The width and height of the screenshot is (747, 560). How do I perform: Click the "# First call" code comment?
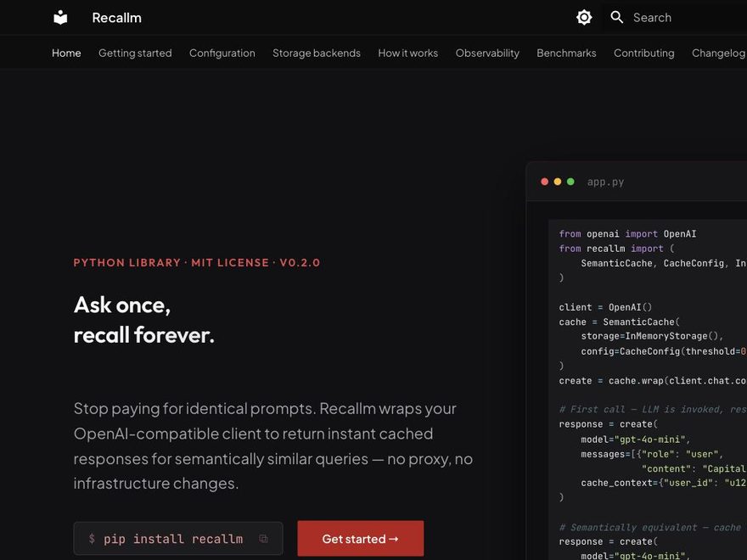pos(653,410)
